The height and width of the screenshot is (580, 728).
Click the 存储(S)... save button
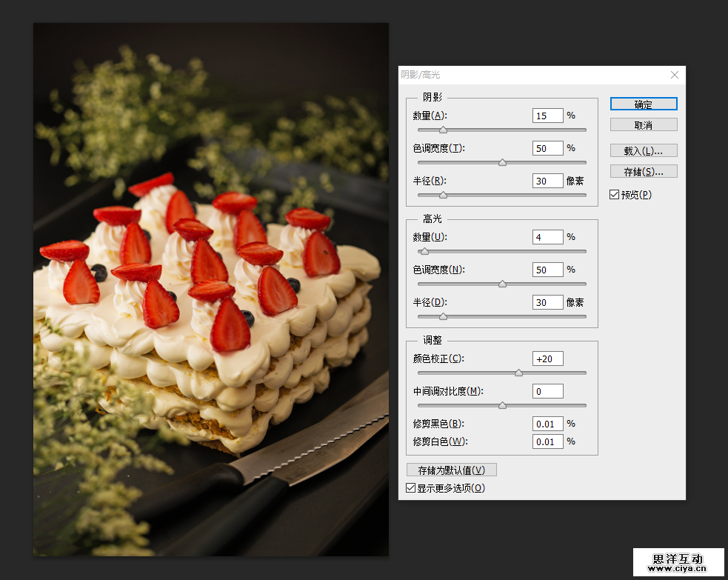click(643, 171)
